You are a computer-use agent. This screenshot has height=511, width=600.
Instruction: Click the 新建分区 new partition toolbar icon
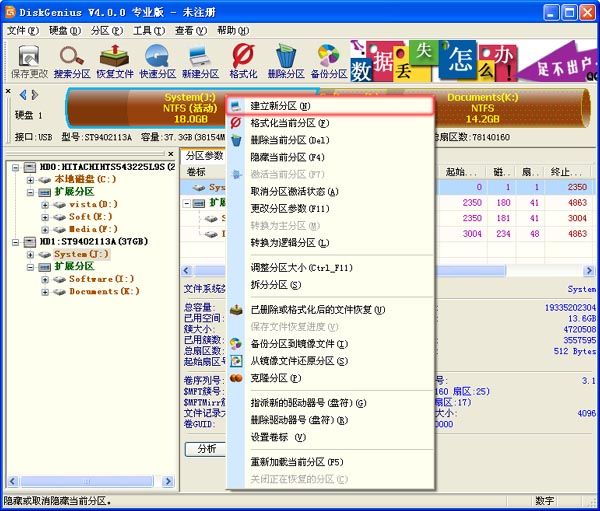tap(200, 62)
